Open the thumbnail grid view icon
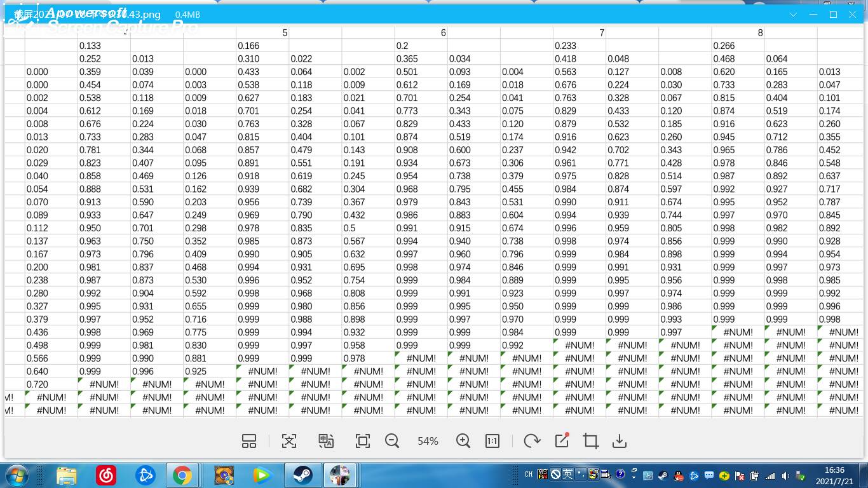The image size is (868, 488). (249, 441)
